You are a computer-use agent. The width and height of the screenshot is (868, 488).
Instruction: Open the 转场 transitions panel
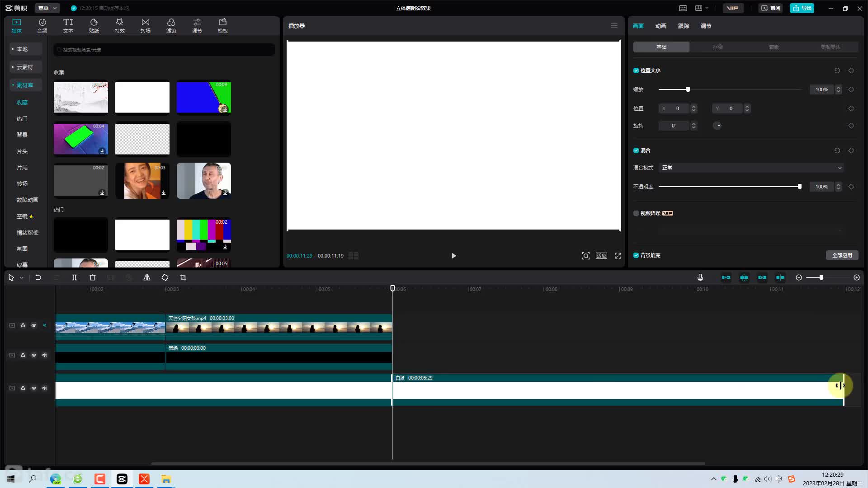coord(145,26)
